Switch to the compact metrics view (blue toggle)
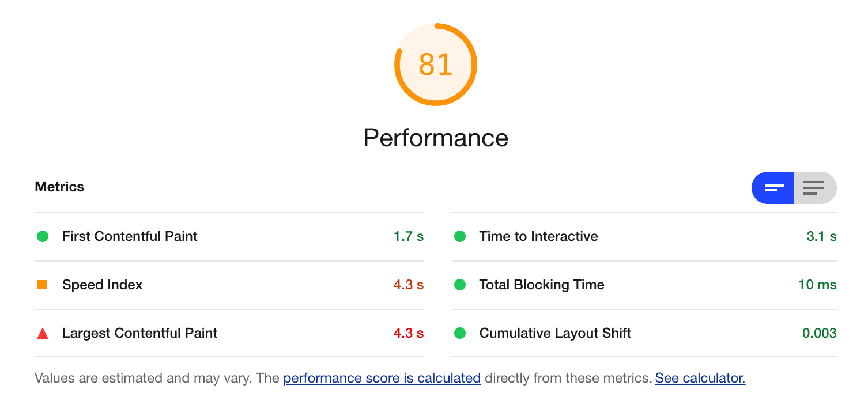The image size is (868, 408). [773, 188]
